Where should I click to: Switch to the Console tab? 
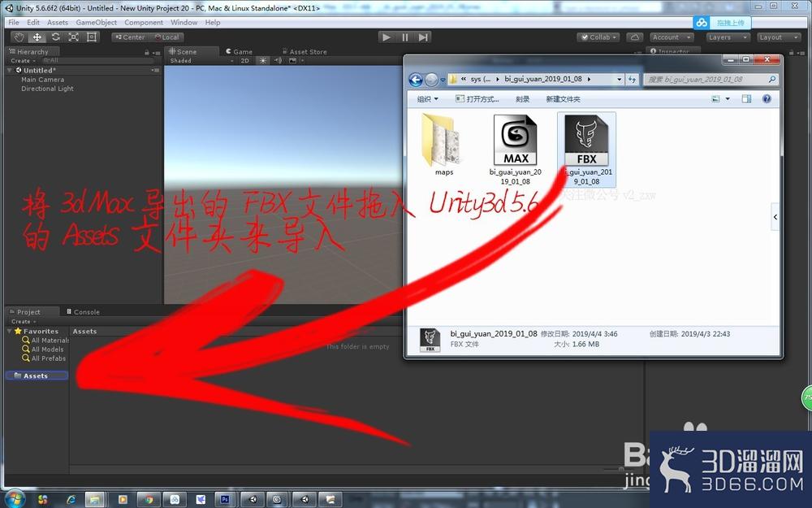coord(83,311)
